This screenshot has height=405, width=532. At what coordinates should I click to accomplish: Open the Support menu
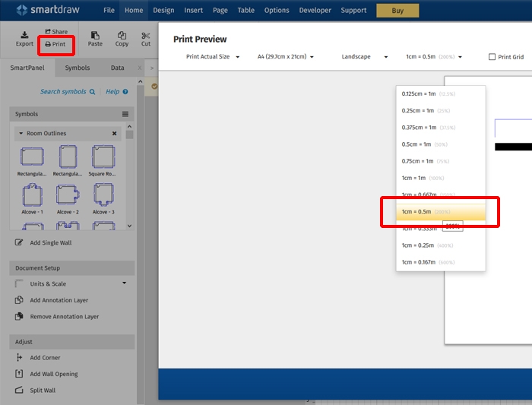(x=353, y=10)
